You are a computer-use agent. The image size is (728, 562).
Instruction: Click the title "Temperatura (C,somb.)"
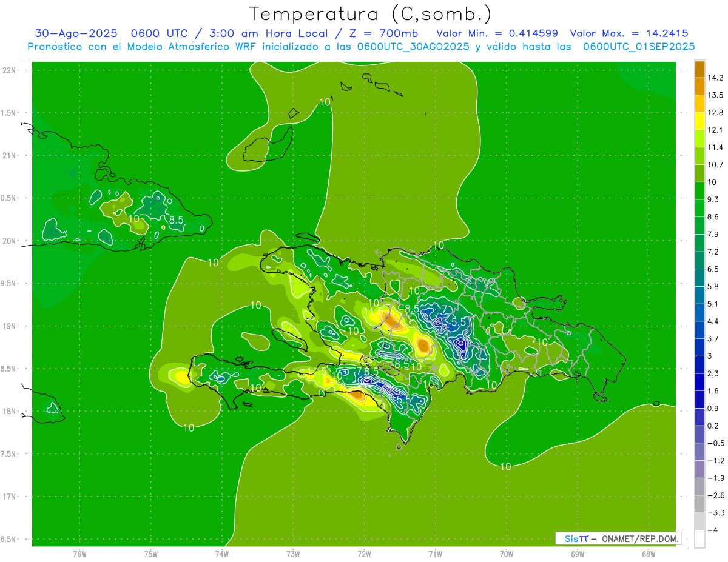(371, 13)
